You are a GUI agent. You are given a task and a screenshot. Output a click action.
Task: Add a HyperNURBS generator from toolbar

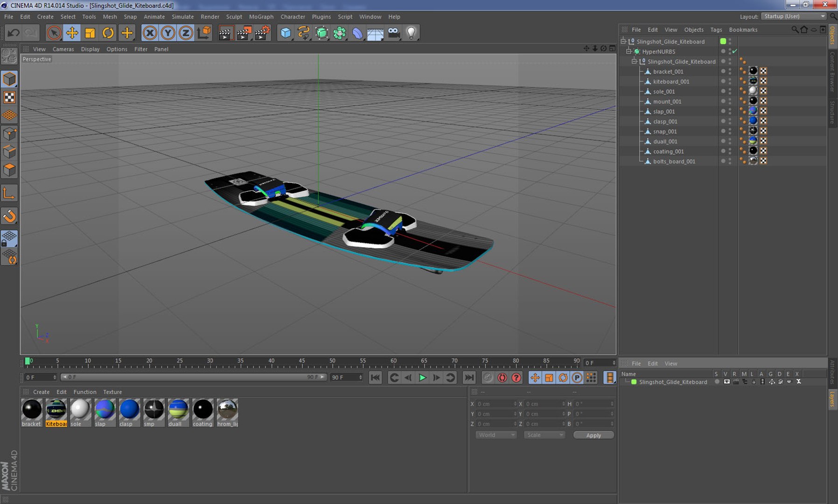(321, 33)
